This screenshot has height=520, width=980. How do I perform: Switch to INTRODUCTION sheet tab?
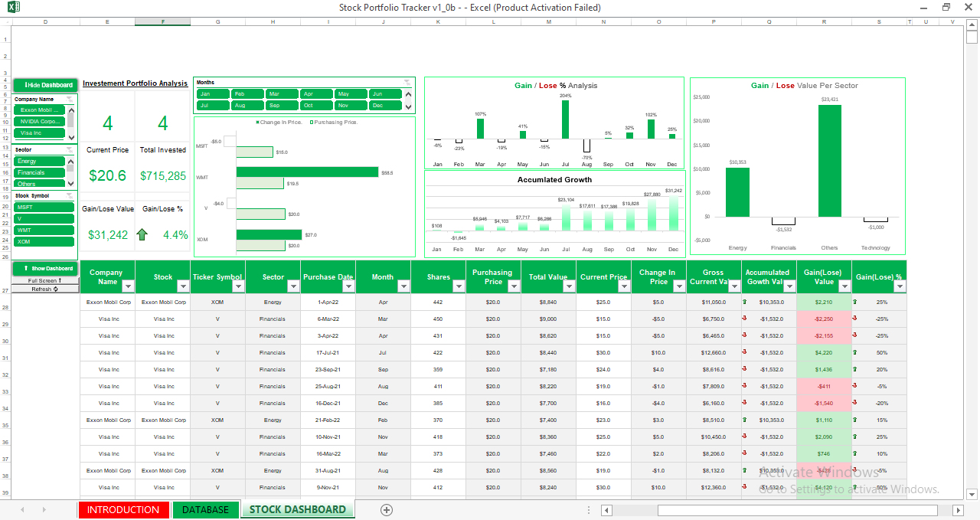123,510
